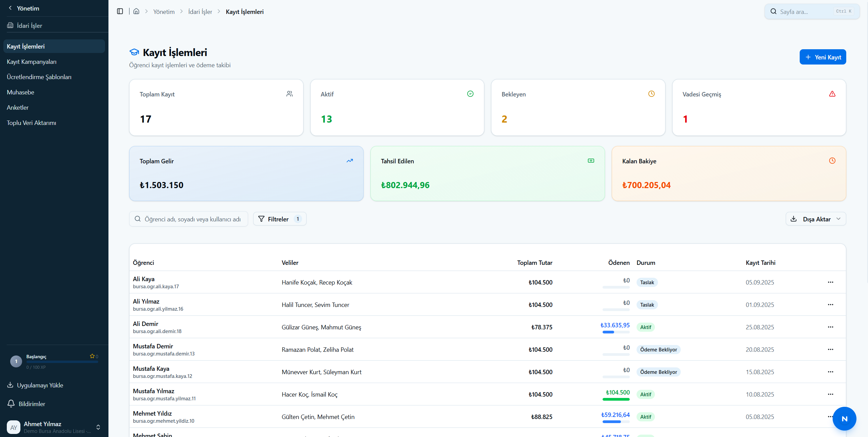
Task: Open Filtreler filter panel
Action: pos(280,219)
